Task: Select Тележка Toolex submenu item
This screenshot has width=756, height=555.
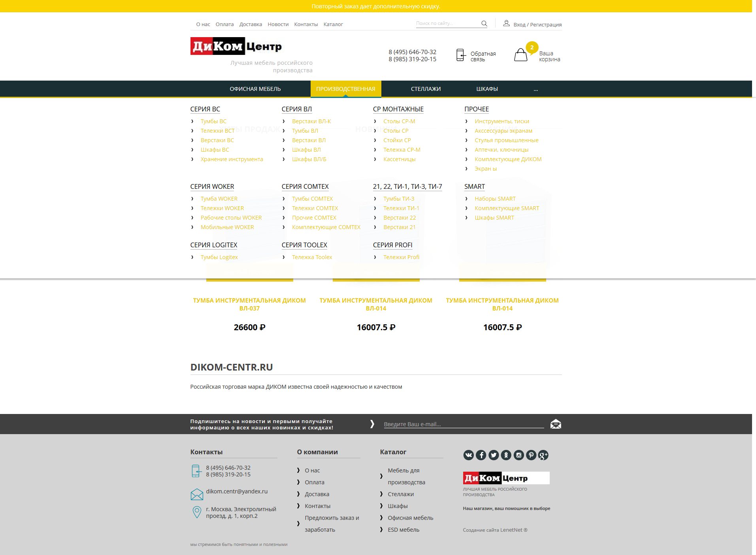Action: coord(312,257)
